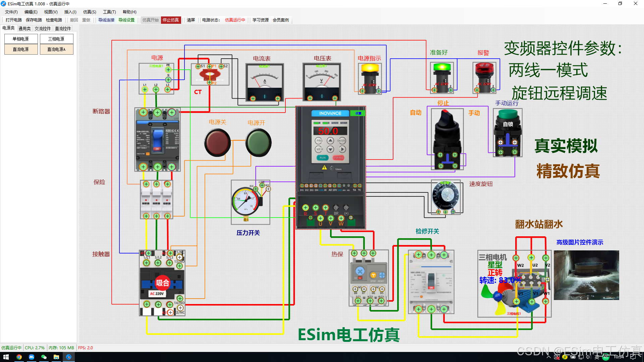The height and width of the screenshot is (362, 644).
Task: Open the 仿真(S) menu
Action: point(89,12)
